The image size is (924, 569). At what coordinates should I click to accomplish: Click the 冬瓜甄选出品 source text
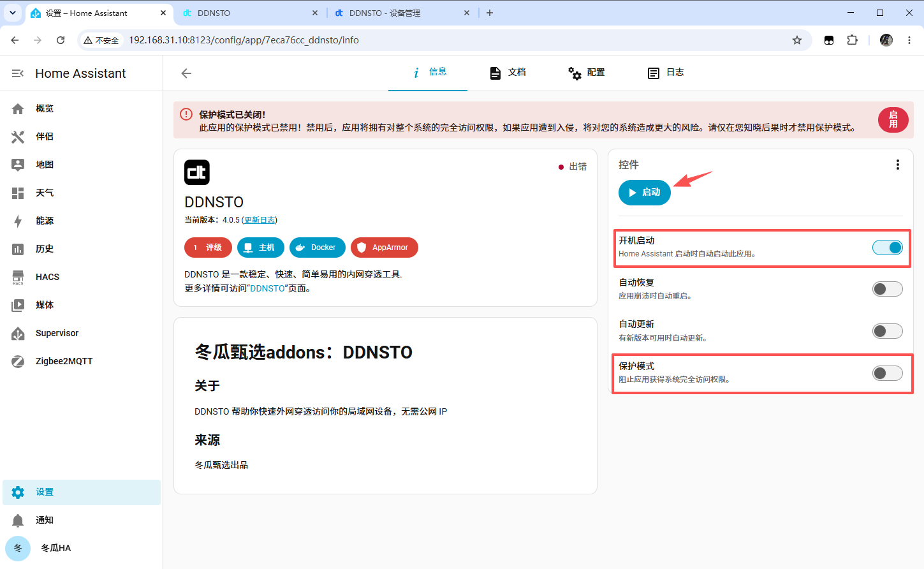[x=221, y=465]
